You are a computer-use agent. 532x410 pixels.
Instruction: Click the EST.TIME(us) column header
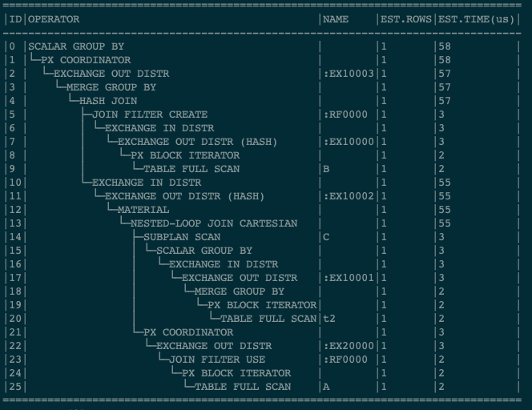coord(476,19)
